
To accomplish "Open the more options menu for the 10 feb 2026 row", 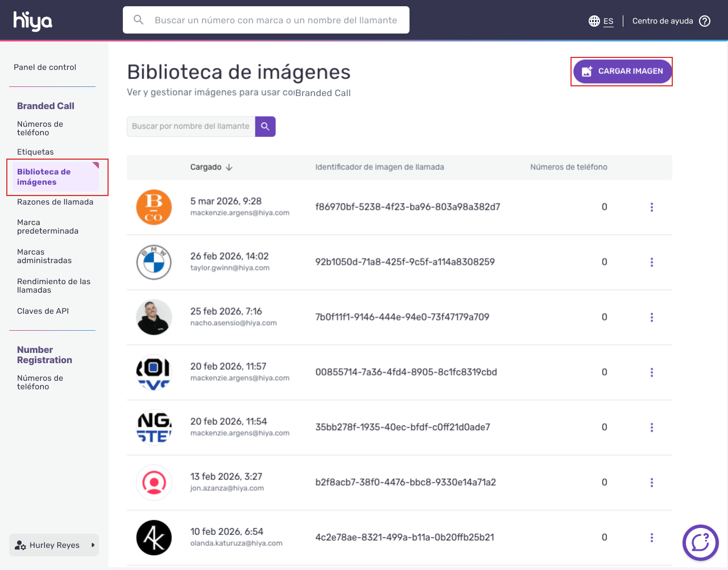I will pos(652,538).
